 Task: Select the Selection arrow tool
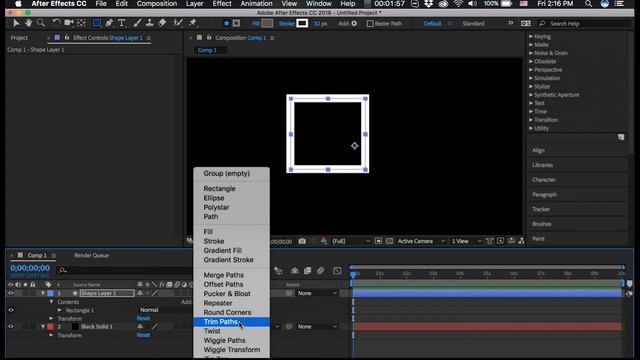click(16, 23)
